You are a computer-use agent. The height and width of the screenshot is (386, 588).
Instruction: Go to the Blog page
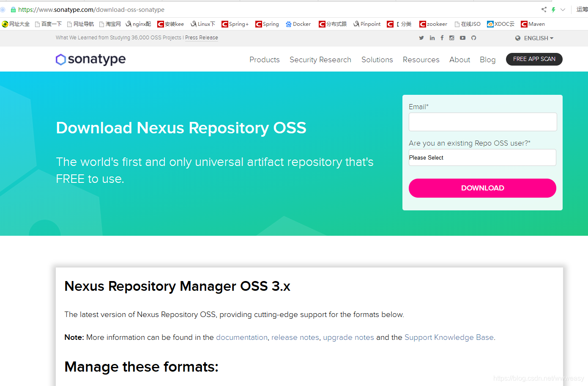pyautogui.click(x=488, y=60)
